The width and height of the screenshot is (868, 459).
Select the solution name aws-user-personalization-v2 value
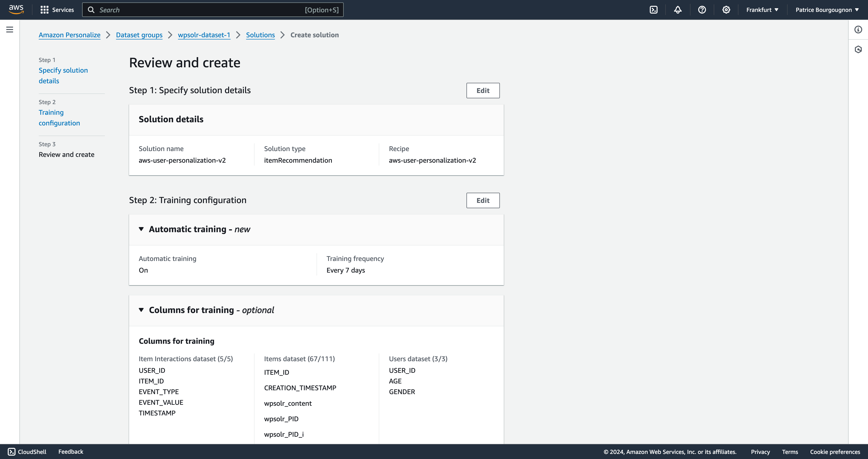pyautogui.click(x=182, y=160)
